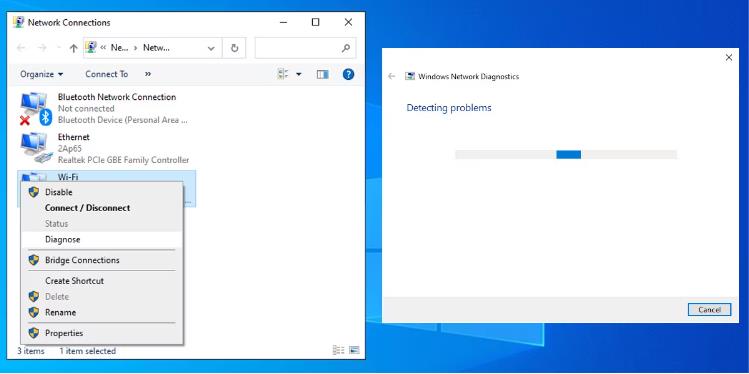Switch to details view in status bar
This screenshot has width=749, height=374.
pyautogui.click(x=338, y=351)
